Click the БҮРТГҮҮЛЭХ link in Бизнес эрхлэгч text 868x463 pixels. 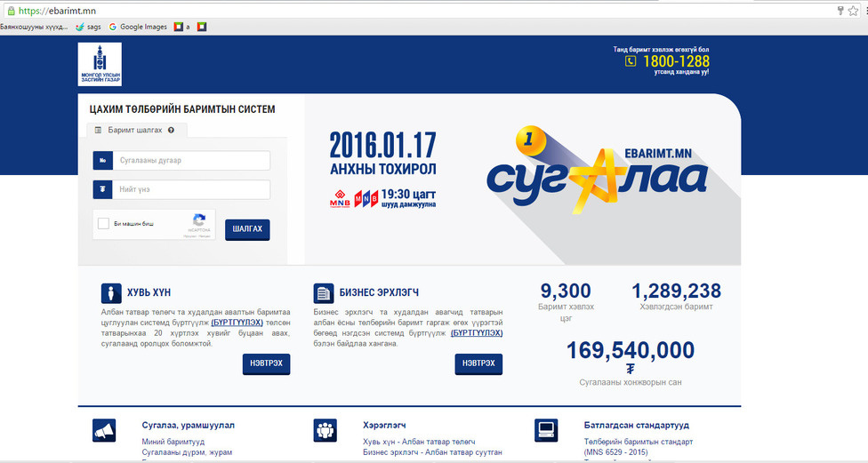tap(477, 333)
